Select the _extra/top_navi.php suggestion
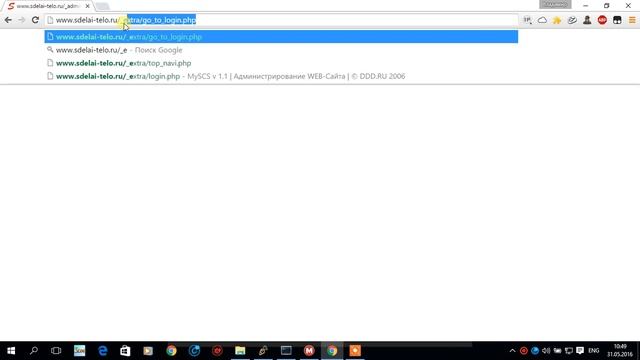 pyautogui.click(x=281, y=63)
